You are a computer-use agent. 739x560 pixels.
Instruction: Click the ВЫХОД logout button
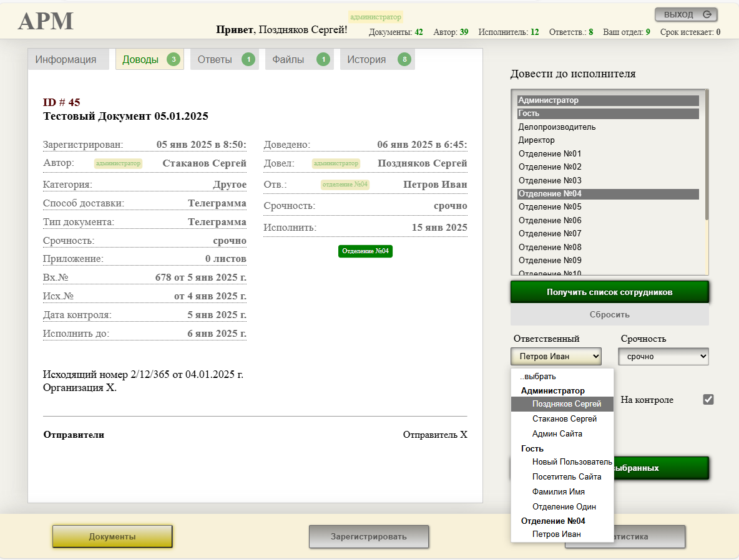coord(686,14)
